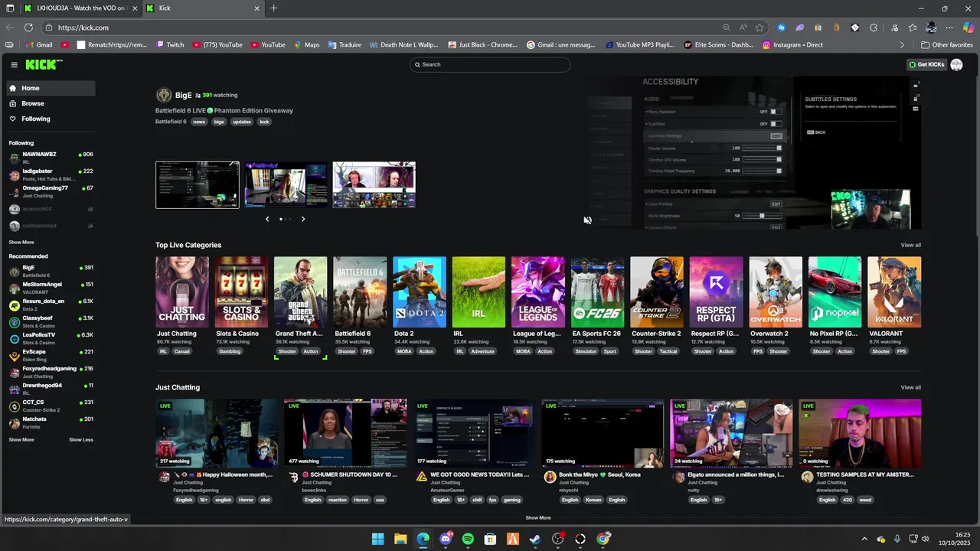Click the kick.com address bar
980x551 pixels.
tap(383, 28)
